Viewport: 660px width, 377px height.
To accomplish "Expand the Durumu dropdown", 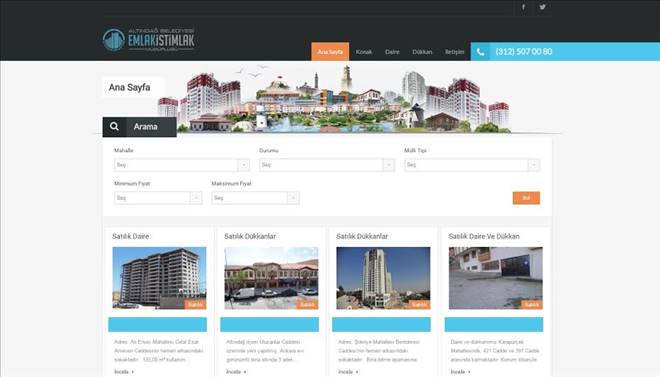I will click(327, 165).
